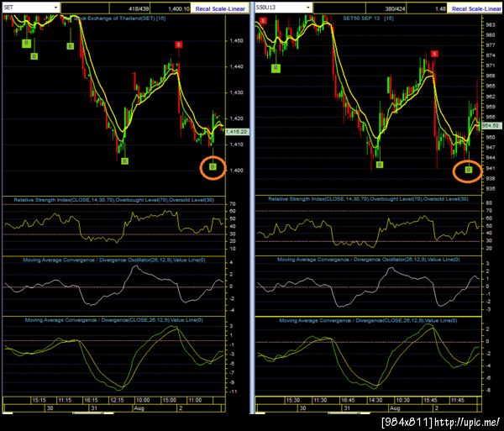Click the 11:45 time label on S50U13 timeline

click(458, 400)
